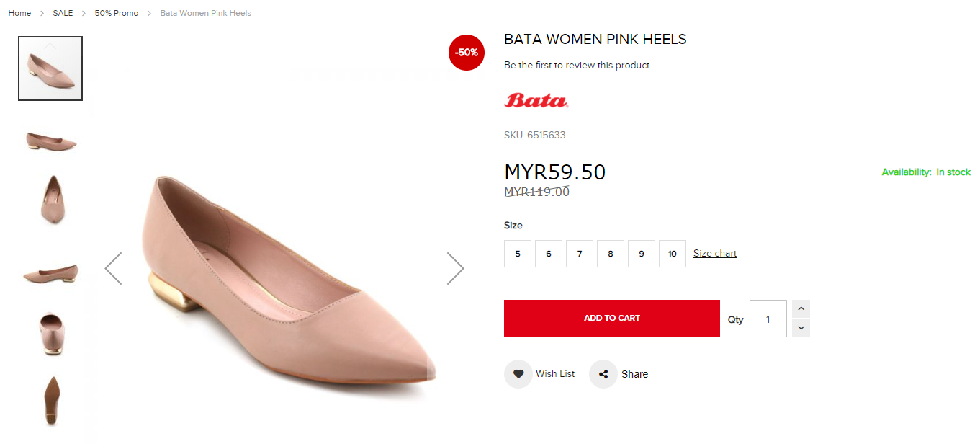This screenshot has height=444, width=980.
Task: Open the Size chart link
Action: click(x=715, y=254)
